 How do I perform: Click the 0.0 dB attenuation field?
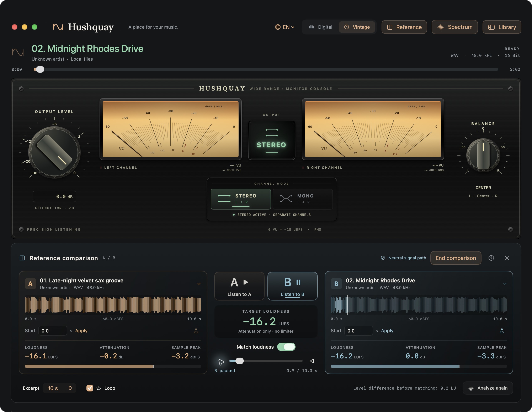[x=54, y=196]
